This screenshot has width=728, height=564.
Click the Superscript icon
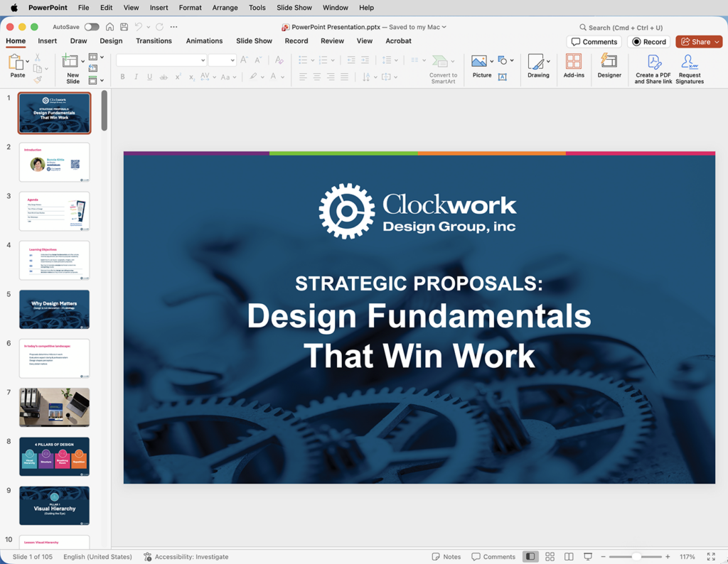point(178,77)
